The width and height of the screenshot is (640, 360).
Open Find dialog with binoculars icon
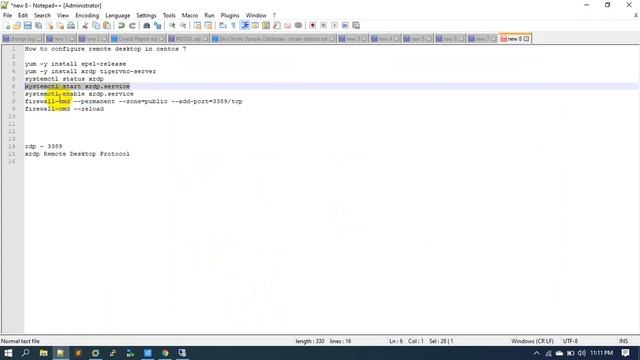coord(147,25)
